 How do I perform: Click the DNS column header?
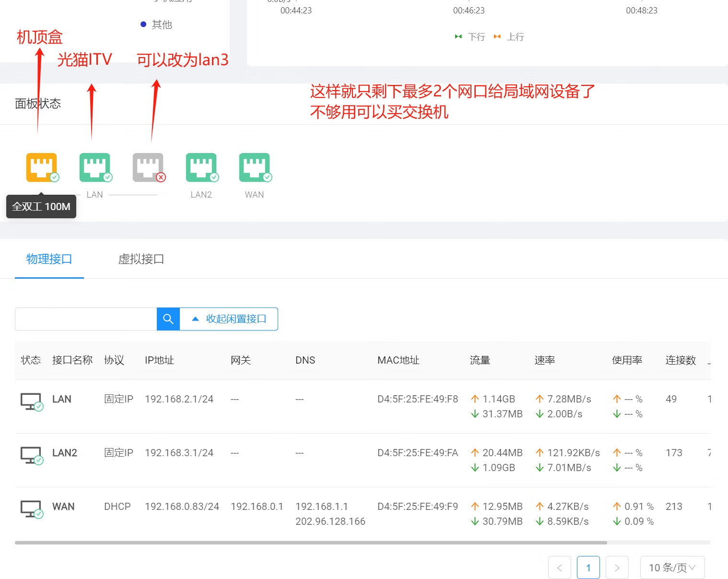(x=305, y=360)
